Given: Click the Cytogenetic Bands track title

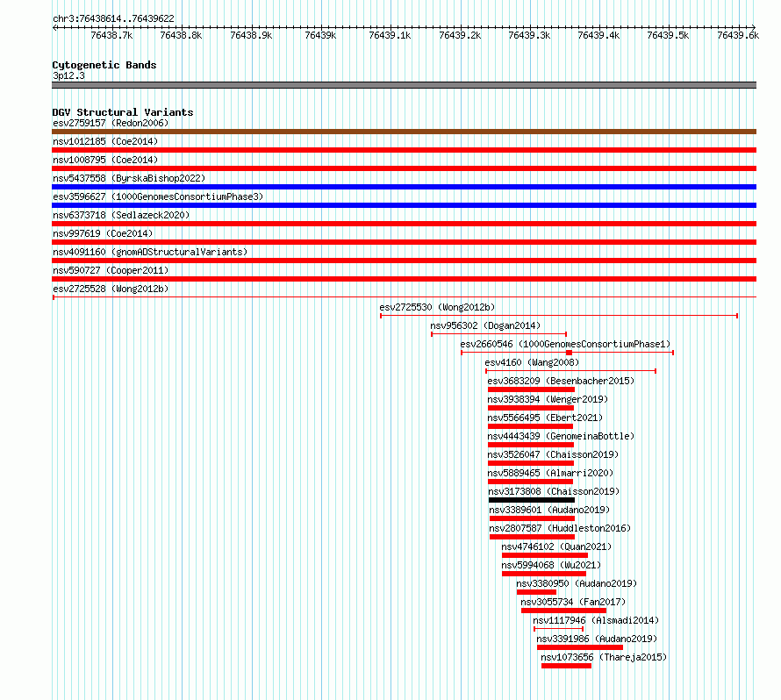Looking at the screenshot, I should [x=104, y=65].
